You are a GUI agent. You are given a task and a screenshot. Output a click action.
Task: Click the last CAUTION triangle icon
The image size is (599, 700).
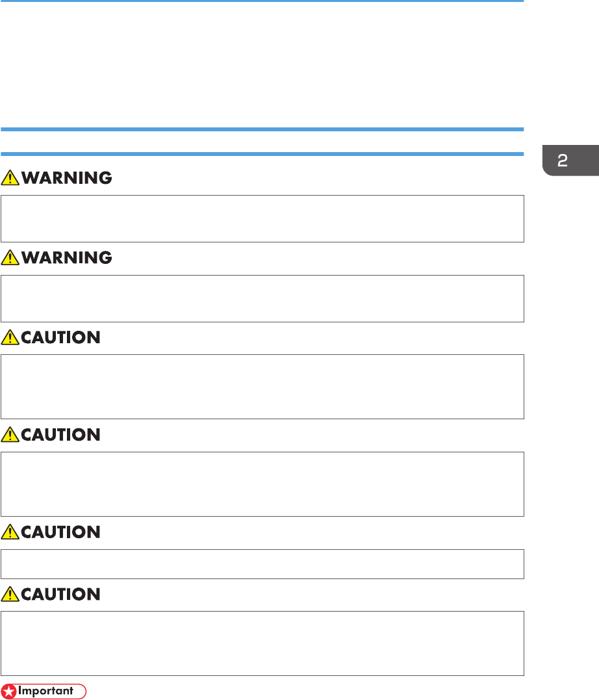[x=10, y=594]
